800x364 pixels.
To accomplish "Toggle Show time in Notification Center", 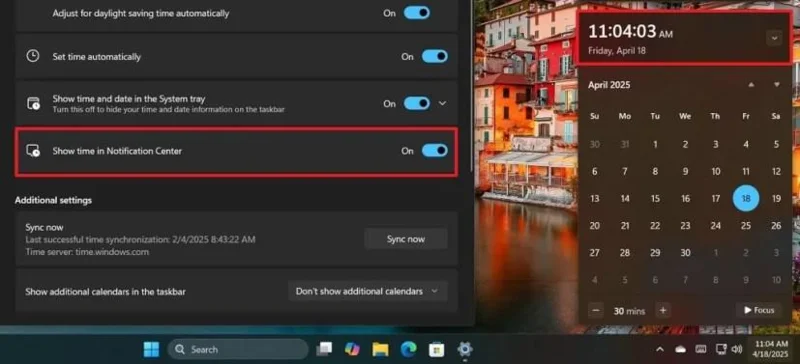I will pyautogui.click(x=435, y=151).
